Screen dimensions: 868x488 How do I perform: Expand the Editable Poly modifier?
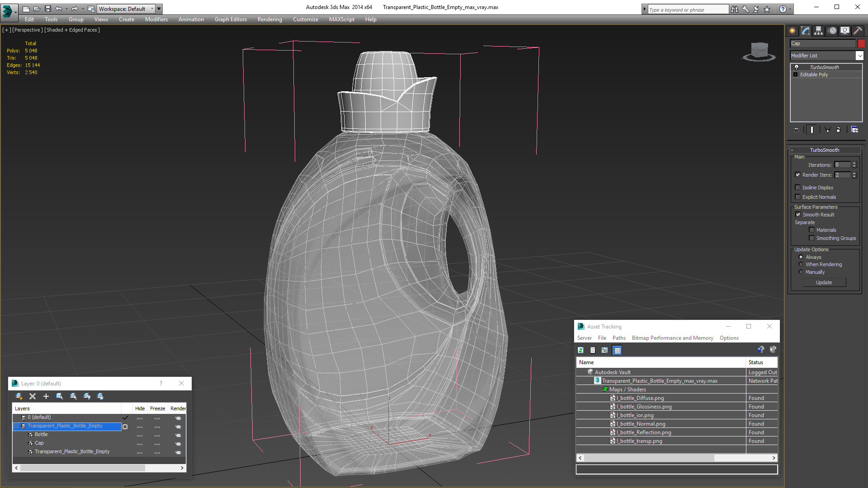[x=796, y=75]
